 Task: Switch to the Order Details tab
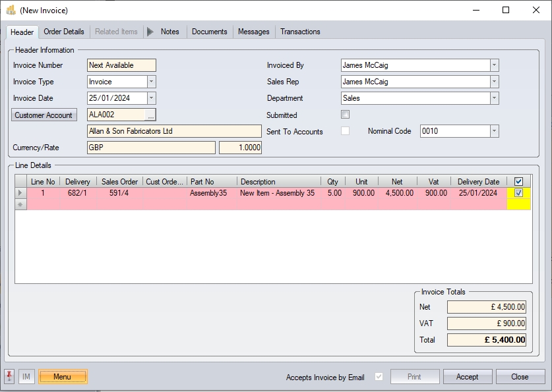[64, 32]
